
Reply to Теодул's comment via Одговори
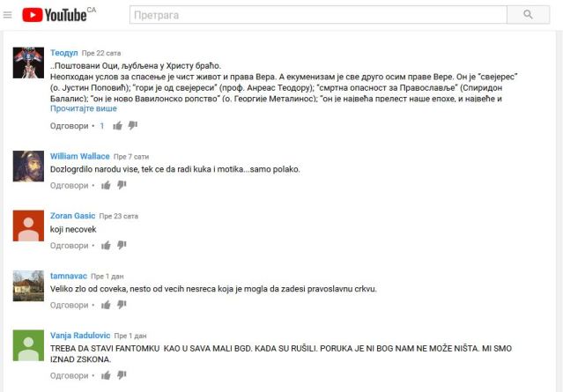point(70,126)
